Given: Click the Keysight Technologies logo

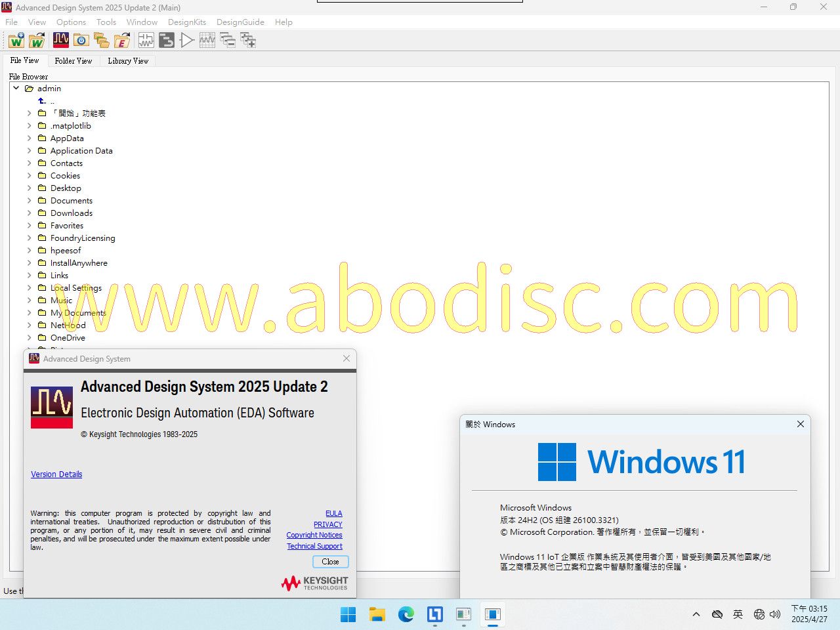Looking at the screenshot, I should [315, 583].
